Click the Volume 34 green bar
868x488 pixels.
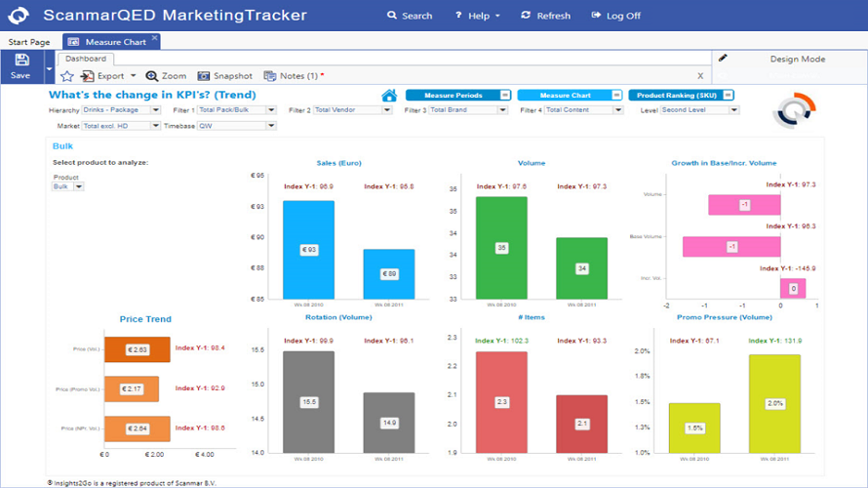coord(582,268)
